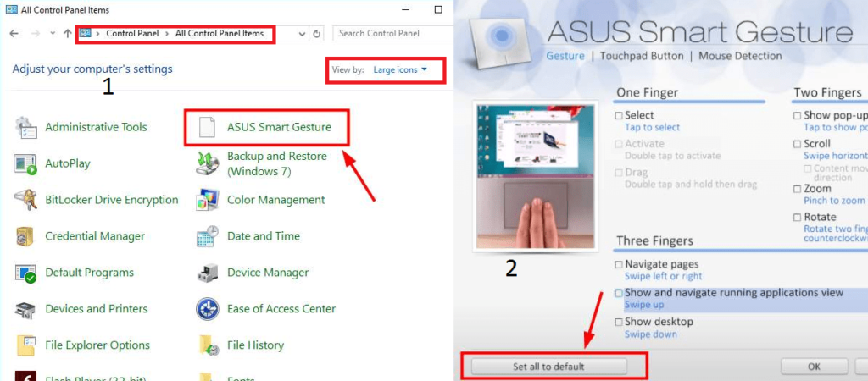Open the Swipe up link

coord(644,305)
